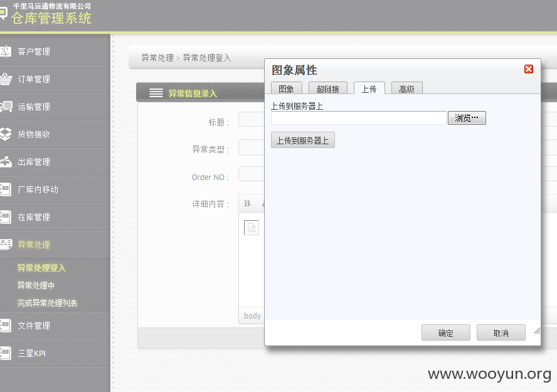Click the 订单管理 basket icon
Screen dimensions: 557x392
(x=5, y=79)
